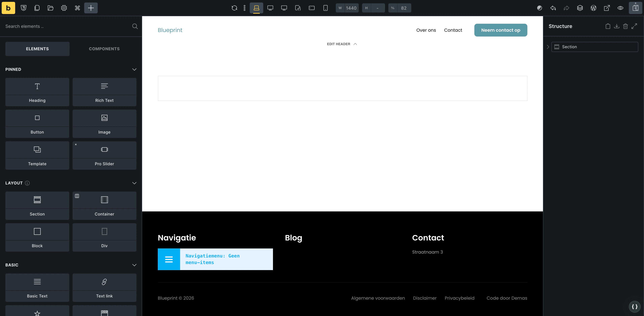Toggle the preview eye icon
The width and height of the screenshot is (644, 316).
tap(620, 8)
